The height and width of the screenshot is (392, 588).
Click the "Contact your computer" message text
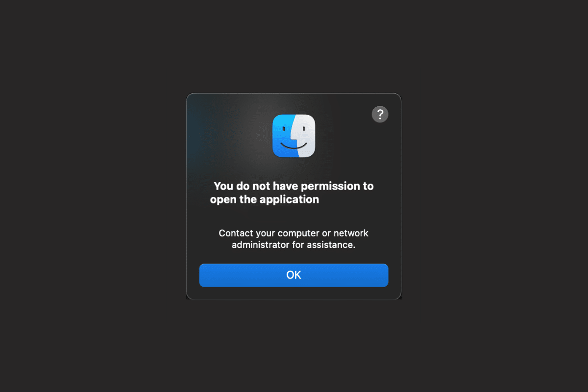point(294,239)
